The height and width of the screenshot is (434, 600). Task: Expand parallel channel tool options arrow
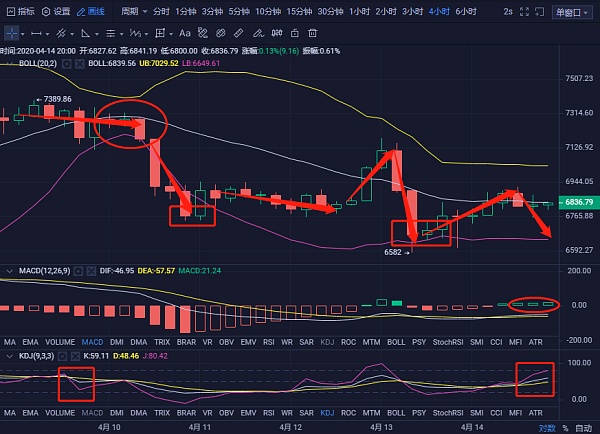coord(72,34)
